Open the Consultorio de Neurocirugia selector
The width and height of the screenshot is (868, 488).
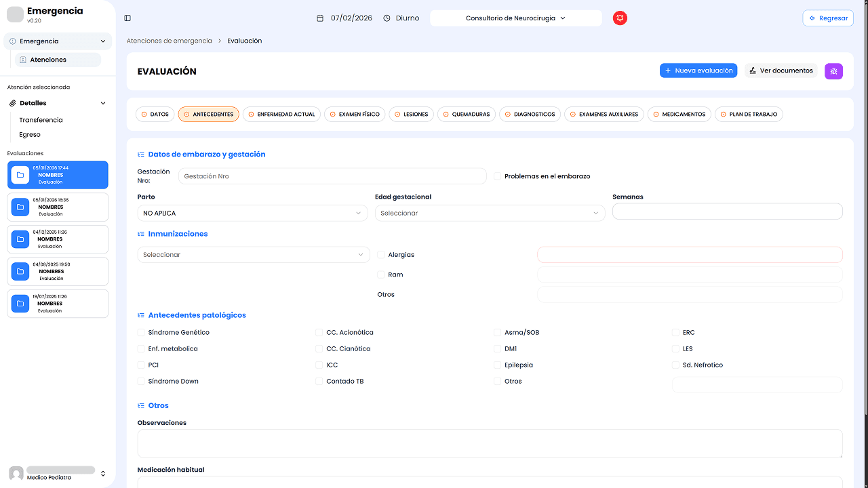515,18
